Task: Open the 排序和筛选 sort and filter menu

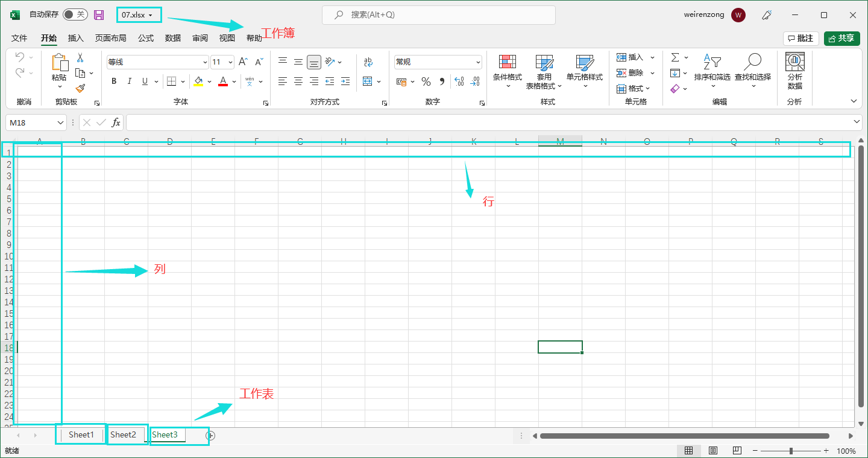Action: tap(712, 71)
